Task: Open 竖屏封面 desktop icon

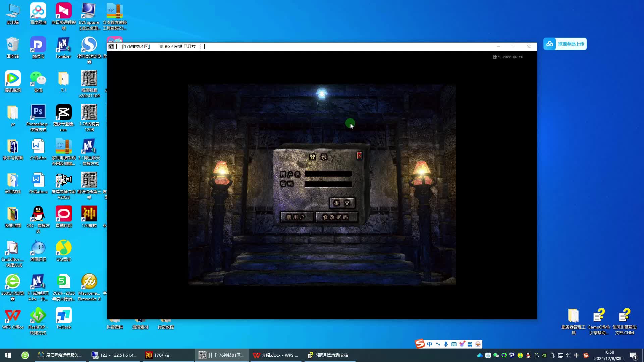Action: [x=13, y=217]
